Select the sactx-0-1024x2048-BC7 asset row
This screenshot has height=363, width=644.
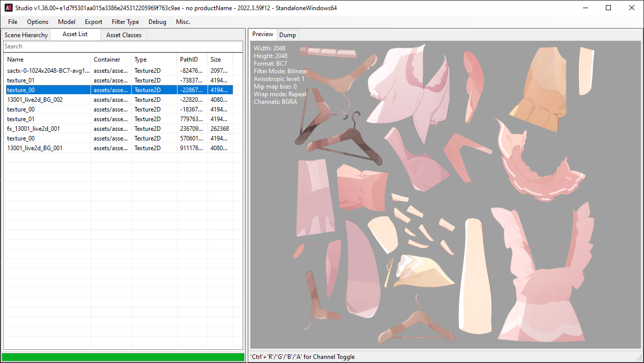(x=119, y=71)
